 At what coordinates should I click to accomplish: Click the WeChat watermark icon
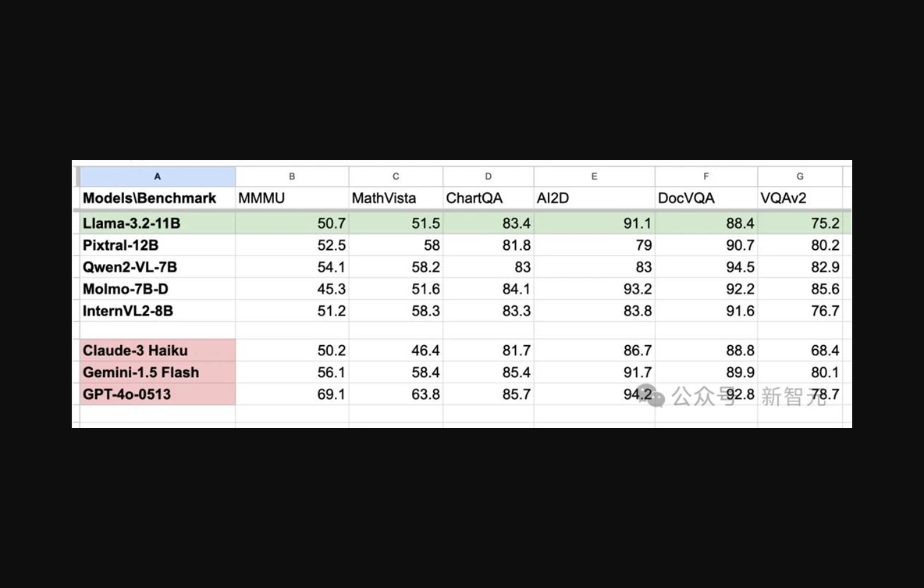click(654, 397)
